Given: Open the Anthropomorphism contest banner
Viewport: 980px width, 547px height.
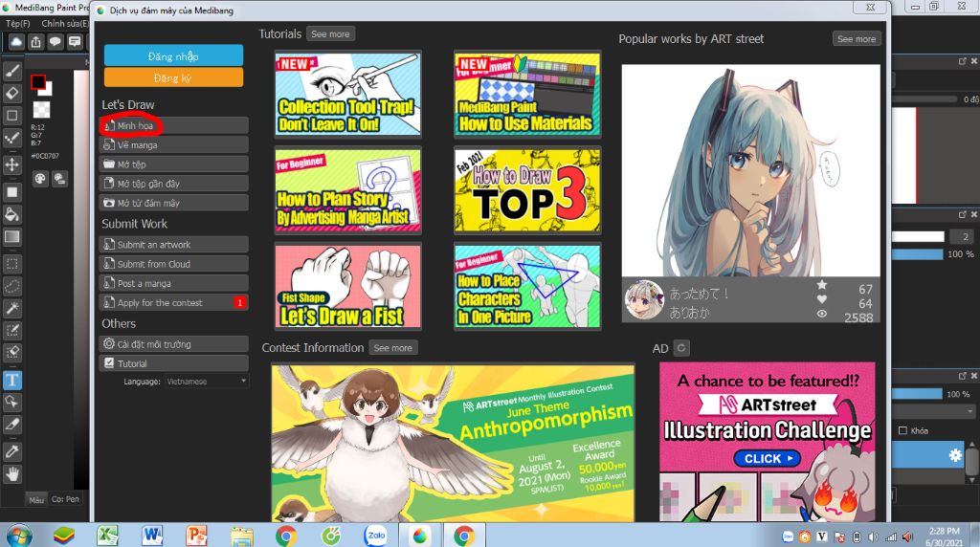Looking at the screenshot, I should (x=453, y=444).
